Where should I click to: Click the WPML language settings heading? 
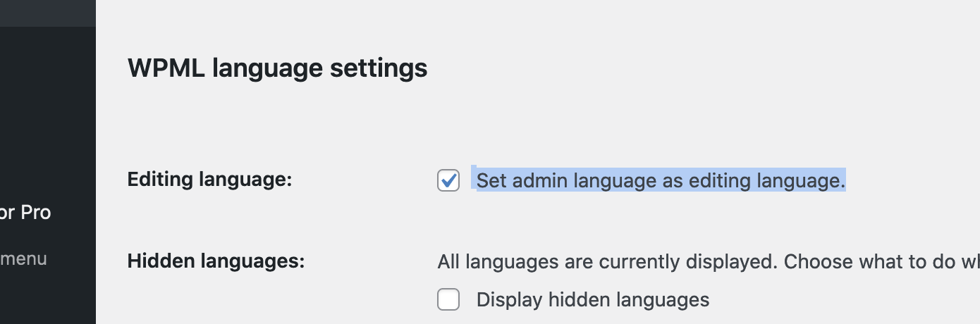click(277, 68)
